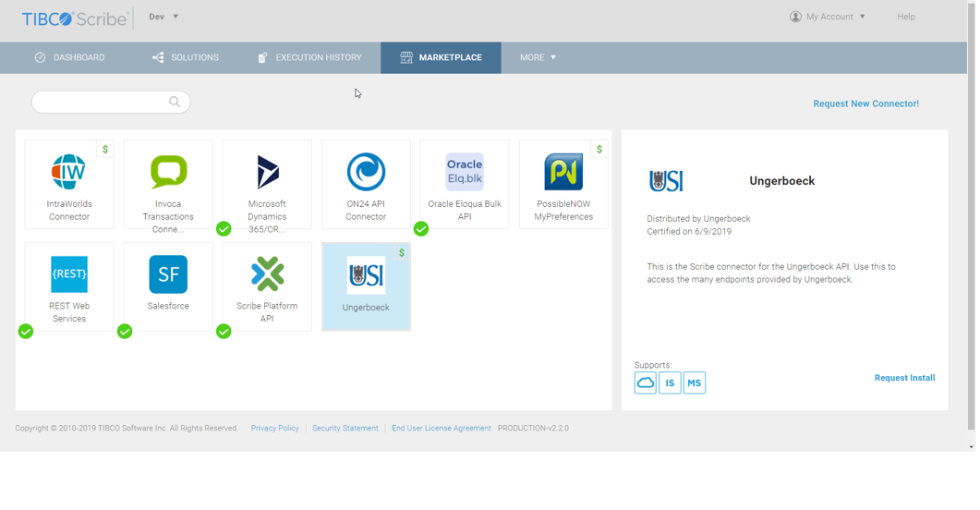980x510 pixels.
Task: Click the cloud support icon
Action: 645,382
